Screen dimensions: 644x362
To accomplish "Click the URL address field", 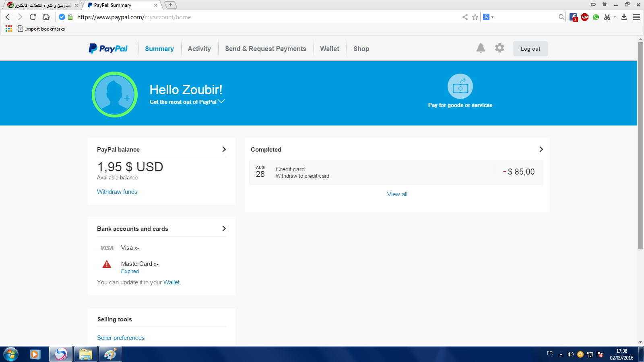I will pyautogui.click(x=268, y=17).
